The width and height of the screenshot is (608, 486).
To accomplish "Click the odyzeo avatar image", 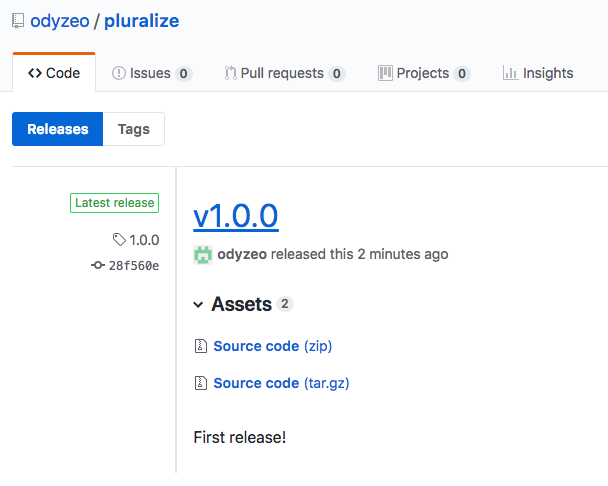I will [x=203, y=255].
